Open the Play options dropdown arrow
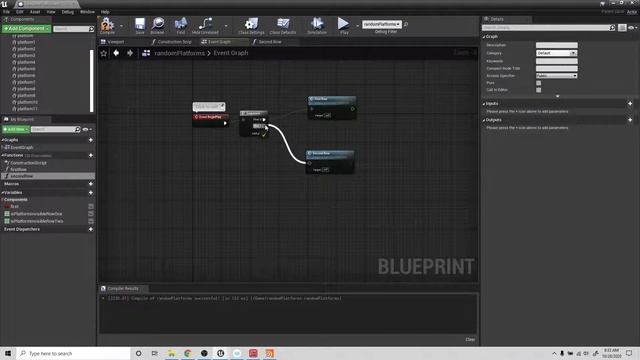Viewport: 640px width, 360px height. pos(357,26)
